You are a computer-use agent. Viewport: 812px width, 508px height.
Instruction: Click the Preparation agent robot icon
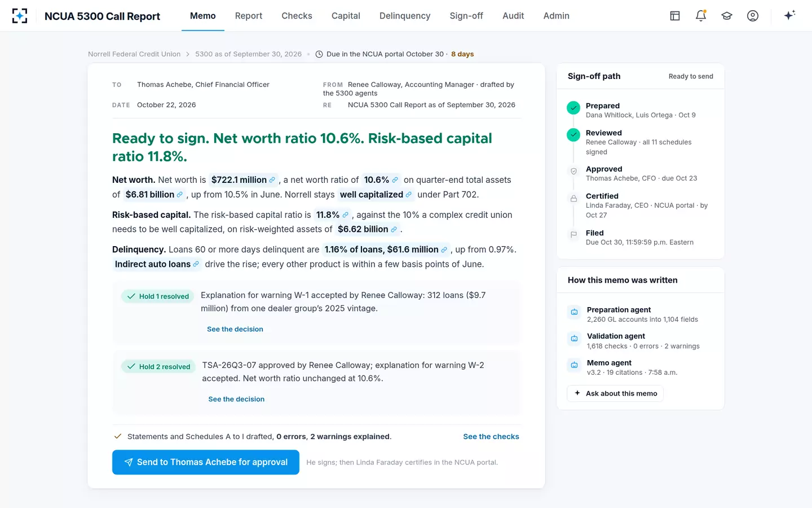point(574,312)
